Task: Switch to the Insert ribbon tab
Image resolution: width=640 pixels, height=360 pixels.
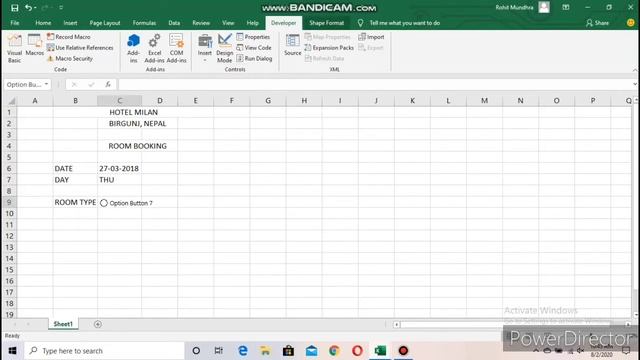Action: coord(70,23)
